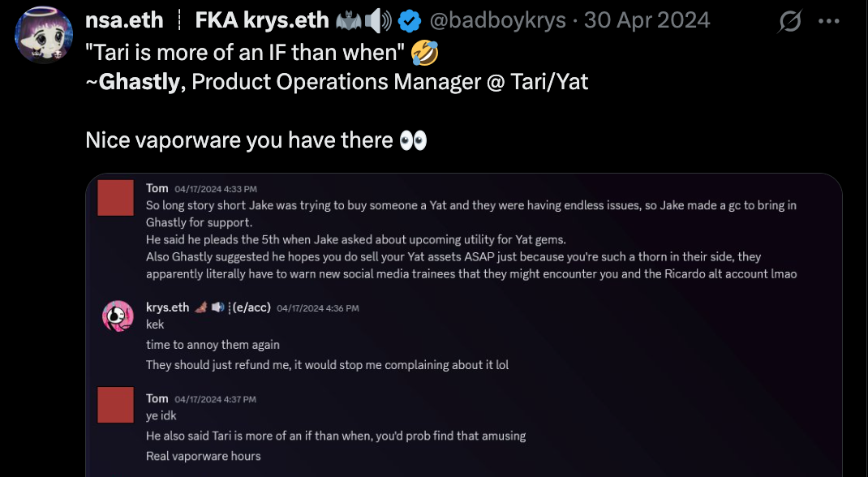868x477 pixels.
Task: Click the speaker emoji in display name
Action: tap(380, 20)
